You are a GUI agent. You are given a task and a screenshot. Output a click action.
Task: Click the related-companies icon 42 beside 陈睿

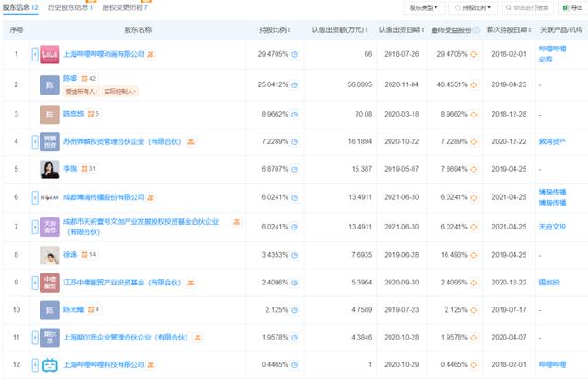point(88,78)
